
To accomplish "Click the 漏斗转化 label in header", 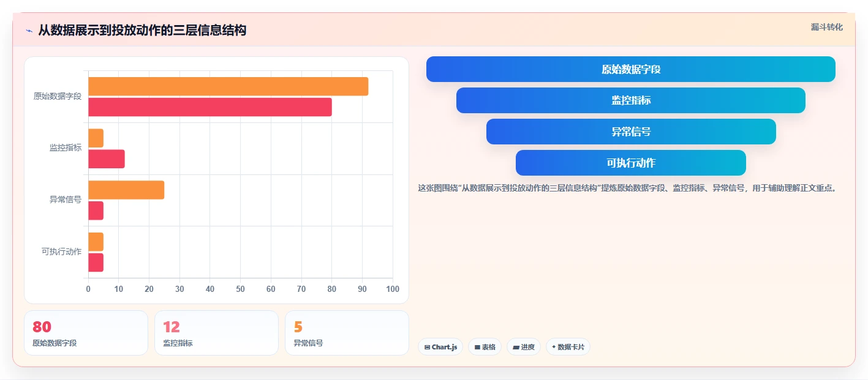I will click(826, 28).
